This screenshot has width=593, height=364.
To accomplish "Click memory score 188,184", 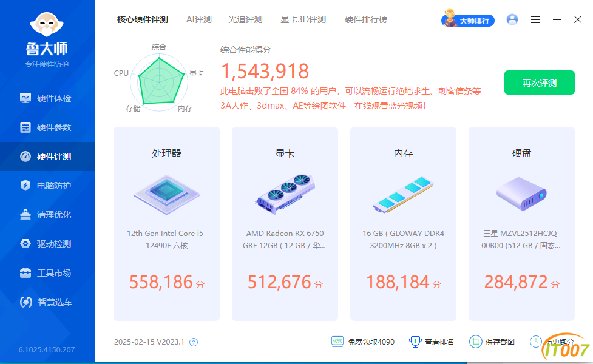I will (398, 282).
